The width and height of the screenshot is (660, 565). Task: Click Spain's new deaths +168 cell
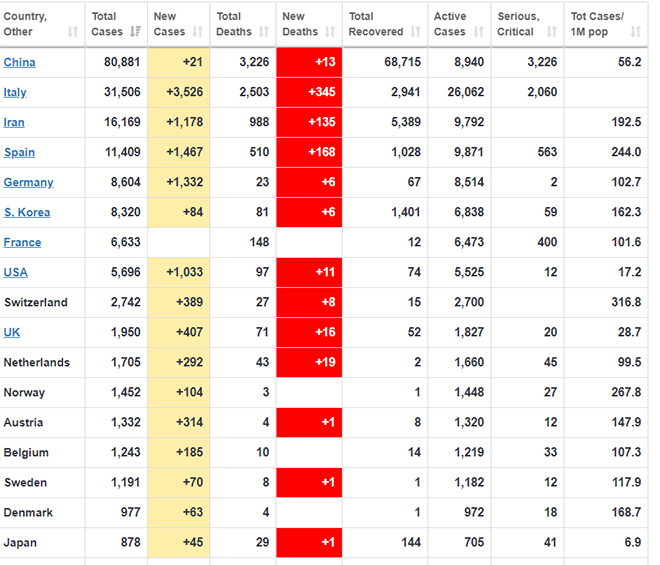pos(309,152)
